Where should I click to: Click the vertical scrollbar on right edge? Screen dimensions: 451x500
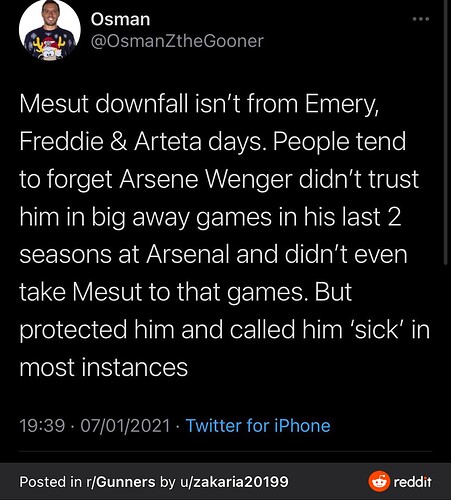446,132
